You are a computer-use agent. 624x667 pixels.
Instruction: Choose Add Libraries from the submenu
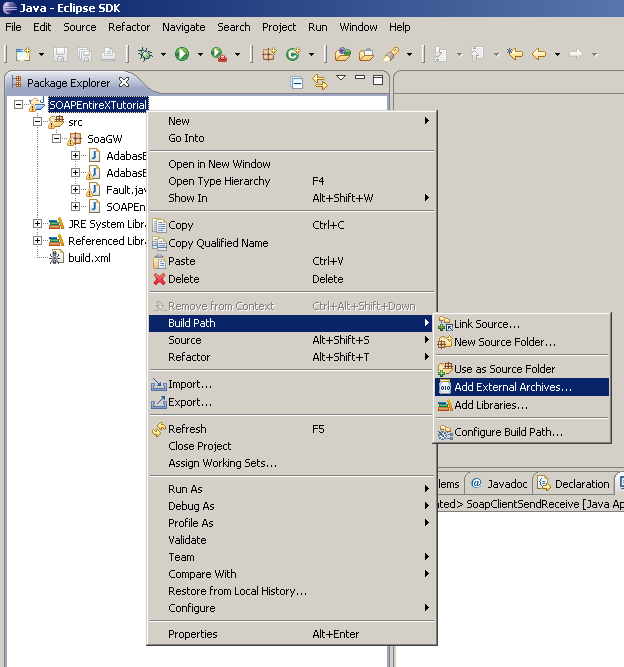522,405
